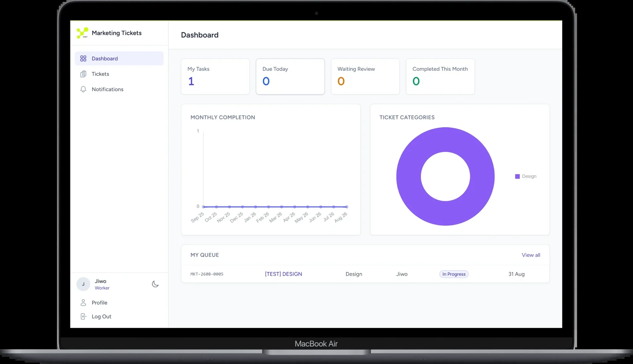
Task: Open the Due Today card
Action: (x=290, y=76)
